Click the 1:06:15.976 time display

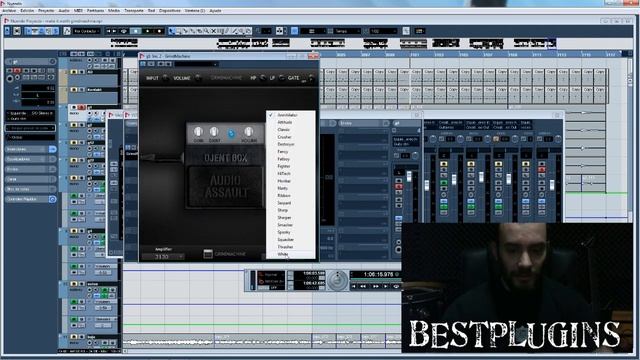[379, 275]
